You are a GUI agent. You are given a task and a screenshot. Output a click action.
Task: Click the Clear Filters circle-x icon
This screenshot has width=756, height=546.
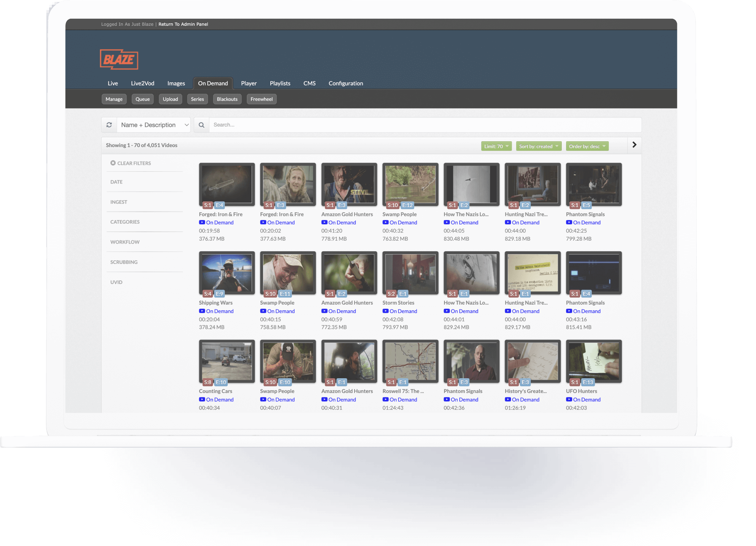point(113,163)
